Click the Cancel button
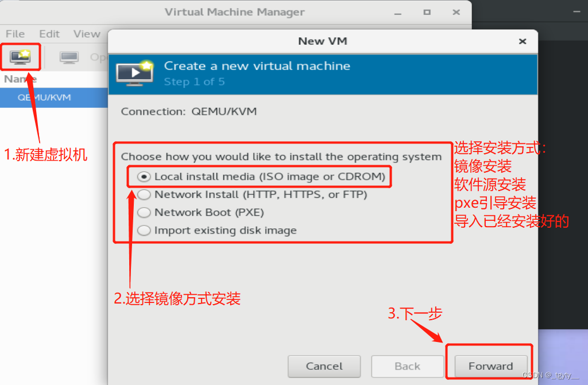 click(x=324, y=366)
